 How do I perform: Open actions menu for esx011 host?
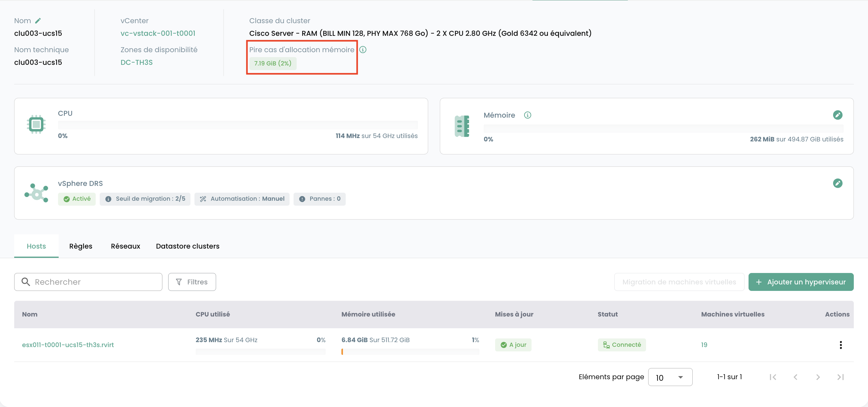click(x=841, y=345)
